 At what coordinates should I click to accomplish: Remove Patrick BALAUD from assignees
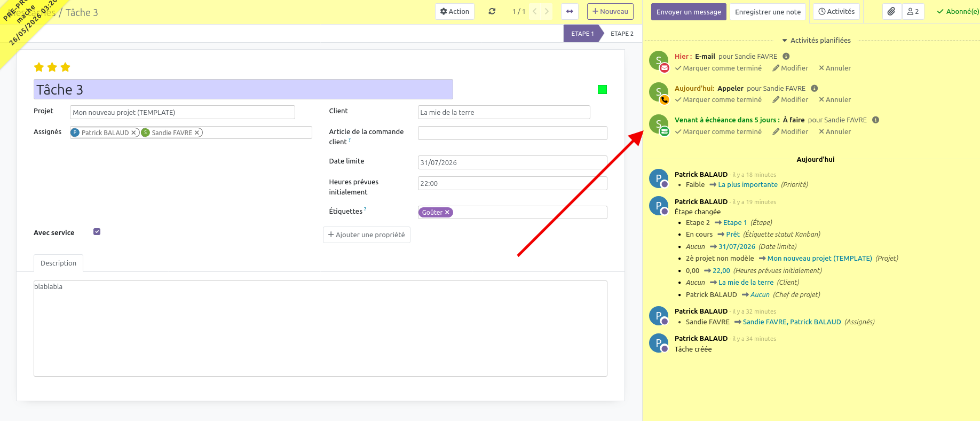(x=133, y=133)
